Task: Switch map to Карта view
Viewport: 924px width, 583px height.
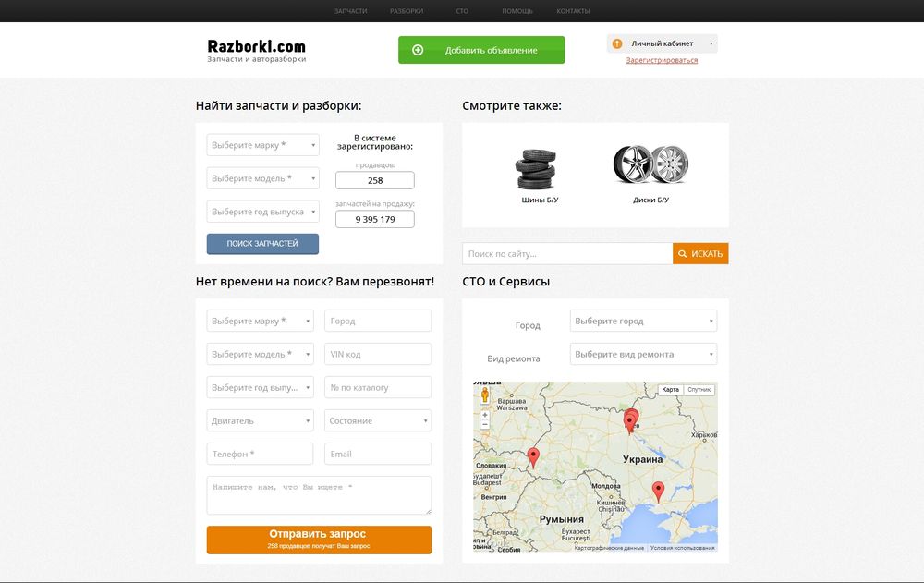Action: (x=670, y=390)
